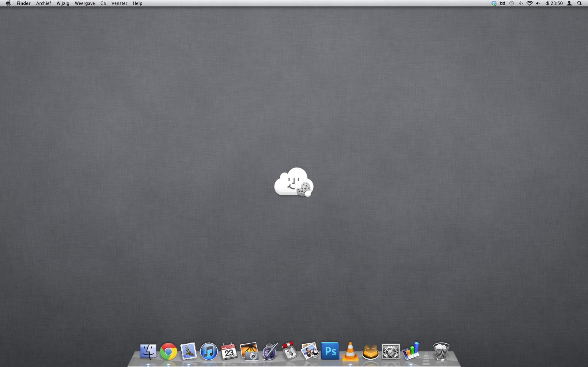Image resolution: width=588 pixels, height=367 pixels.
Task: Open the Time Machine status menu
Action: [x=511, y=3]
